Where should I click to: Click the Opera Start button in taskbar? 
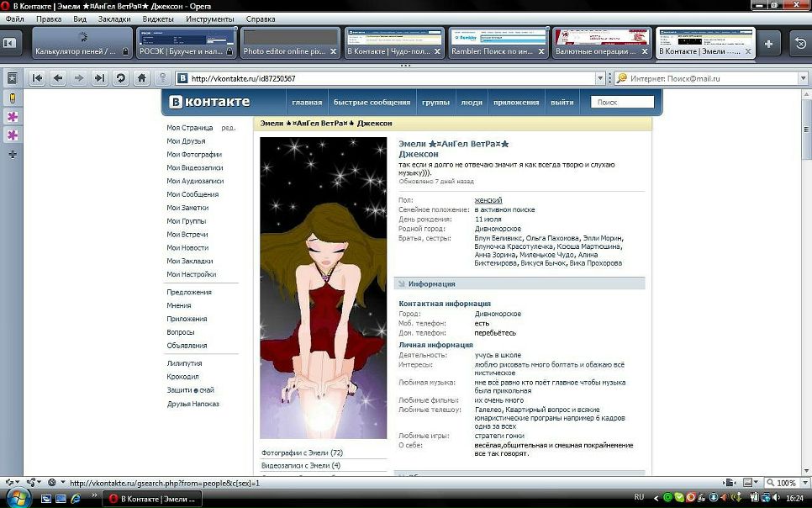tap(16, 498)
